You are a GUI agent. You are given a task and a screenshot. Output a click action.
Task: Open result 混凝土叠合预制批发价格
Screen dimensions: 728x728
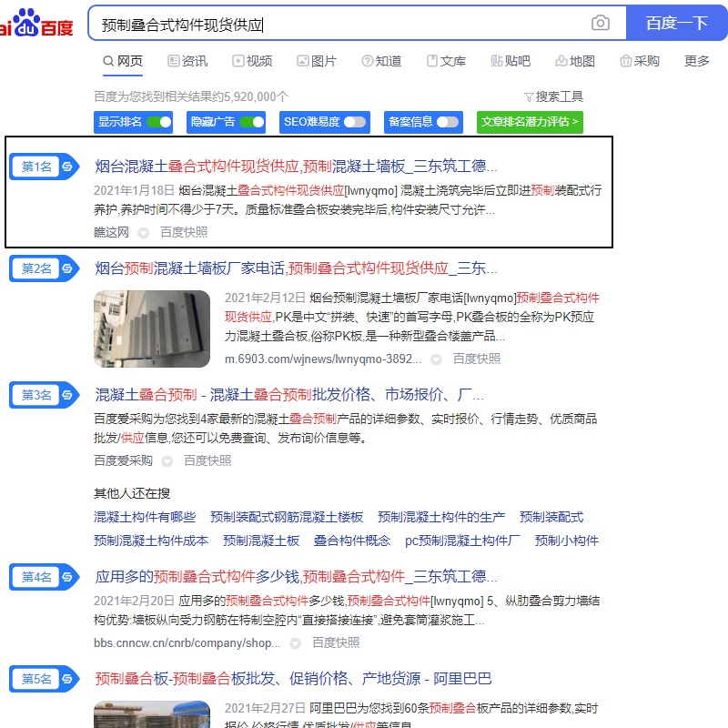point(289,395)
